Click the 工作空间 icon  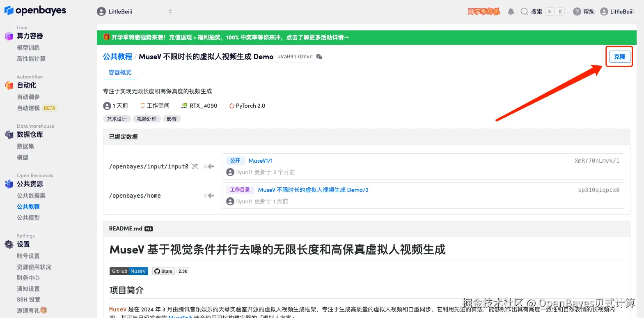[x=142, y=106]
